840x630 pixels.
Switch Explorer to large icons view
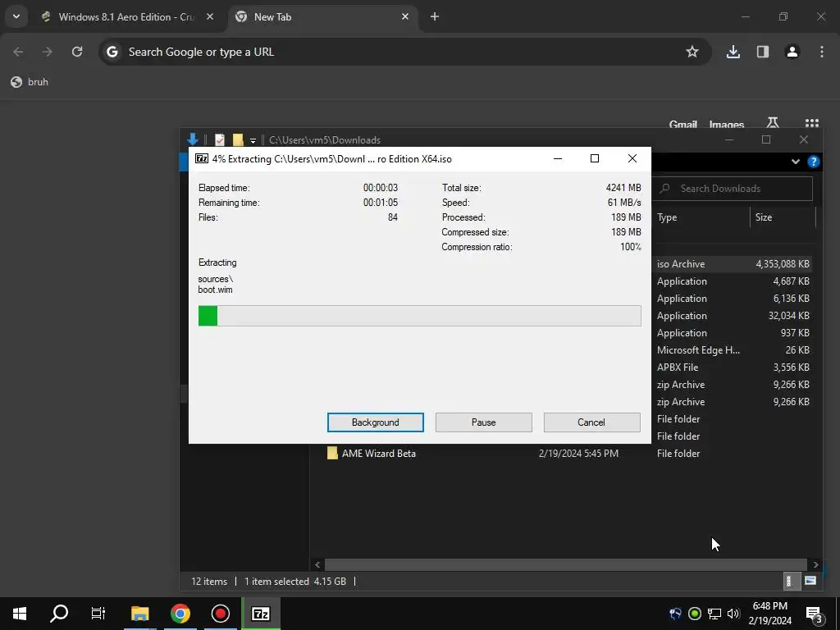[810, 581]
